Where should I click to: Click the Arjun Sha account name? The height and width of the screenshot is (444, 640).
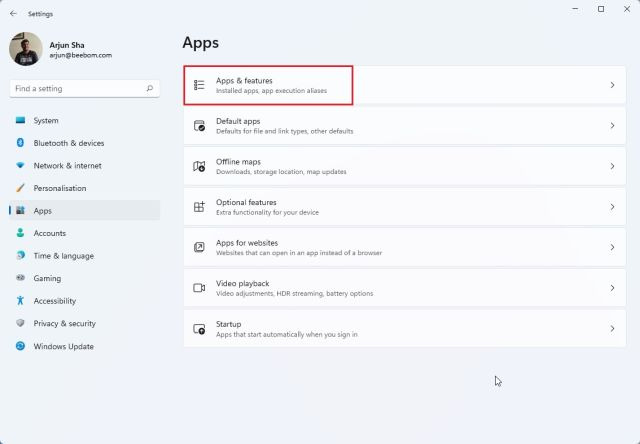[67, 45]
